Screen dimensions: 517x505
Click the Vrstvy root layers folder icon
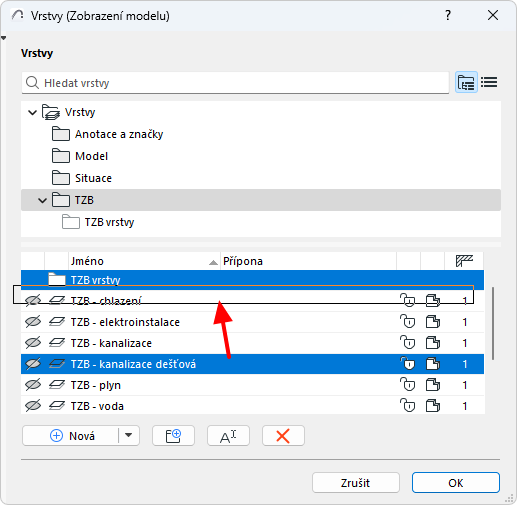[x=51, y=112]
